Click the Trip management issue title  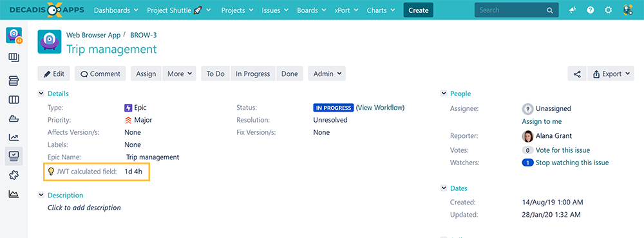[x=111, y=49]
